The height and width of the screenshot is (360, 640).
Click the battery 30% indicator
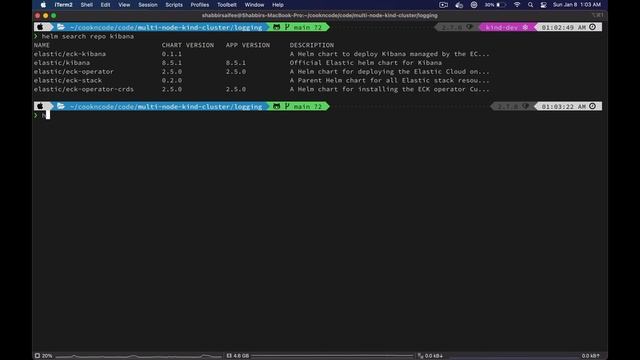click(x=495, y=5)
